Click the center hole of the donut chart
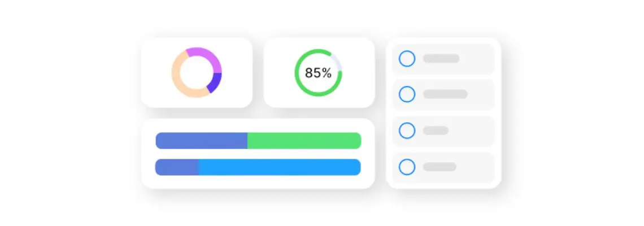This screenshot has width=644, height=226. click(x=197, y=72)
